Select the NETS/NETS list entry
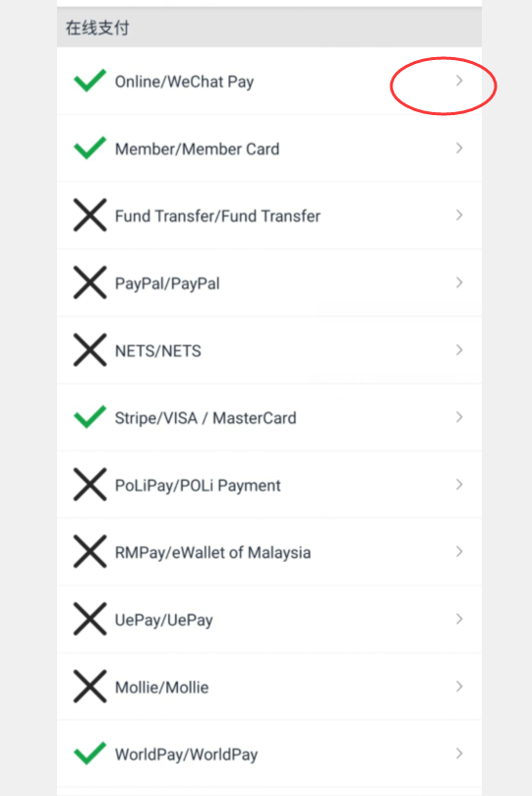 (269, 350)
